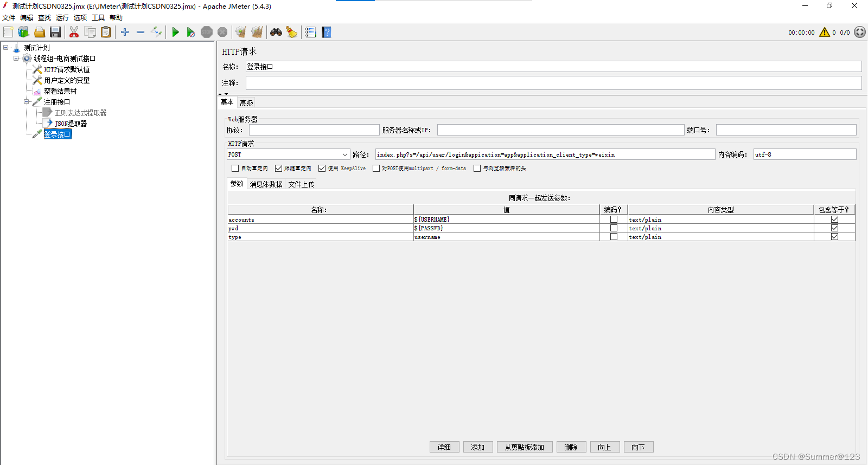Search the tree with binoculars icon
The height and width of the screenshot is (465, 868).
point(276,32)
